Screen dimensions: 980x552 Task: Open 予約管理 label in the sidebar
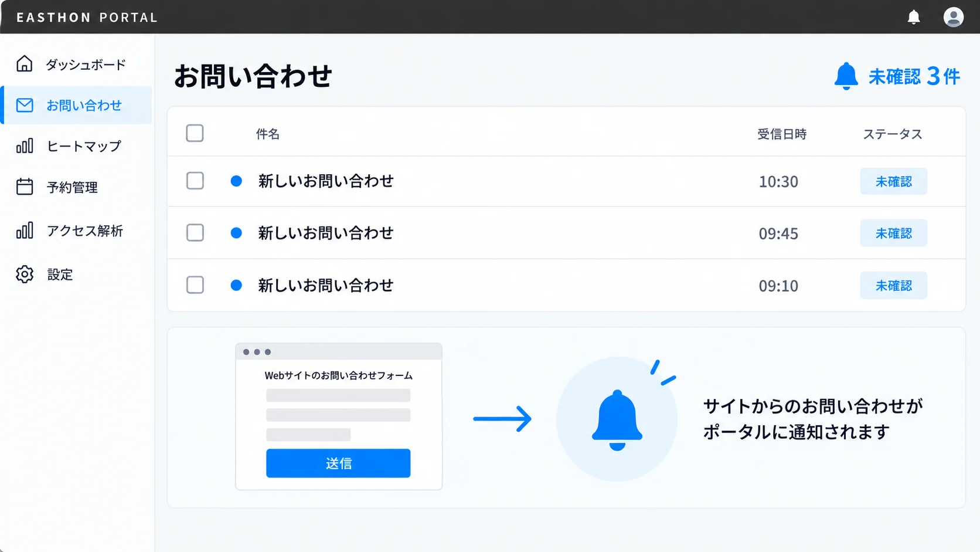72,187
